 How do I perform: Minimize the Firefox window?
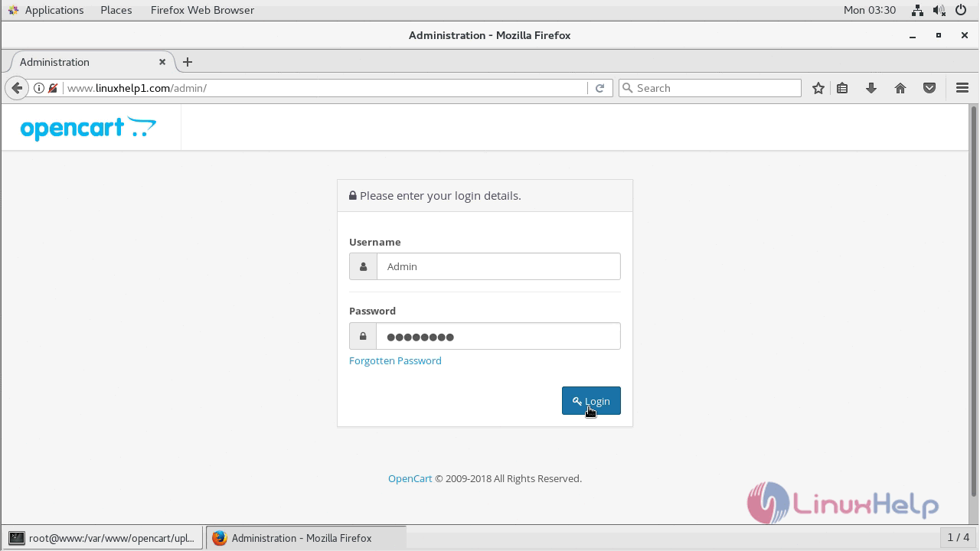(913, 35)
